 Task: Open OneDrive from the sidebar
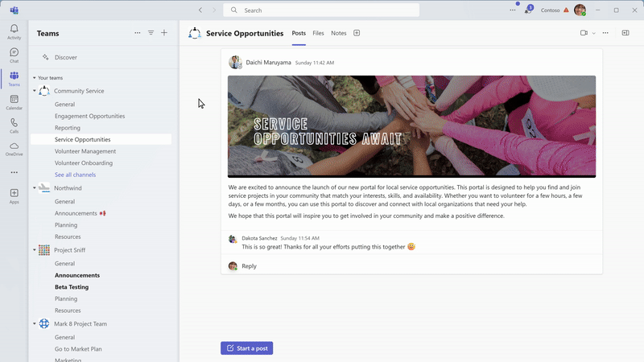point(14,149)
